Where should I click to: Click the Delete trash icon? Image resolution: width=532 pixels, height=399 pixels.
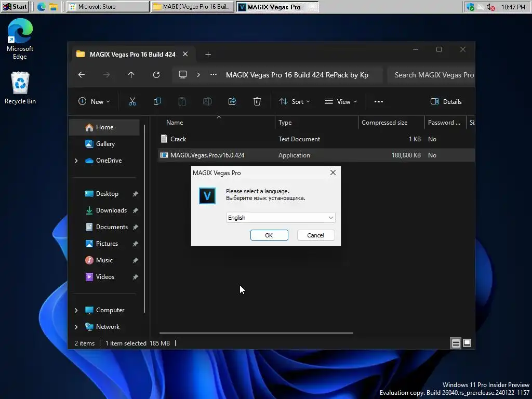tap(257, 101)
